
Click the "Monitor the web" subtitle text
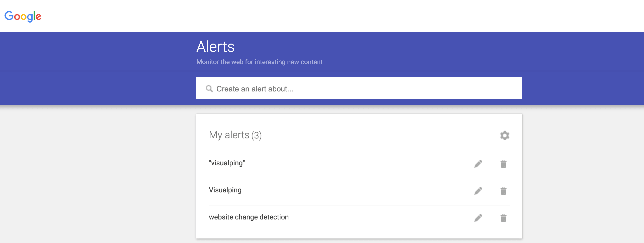click(x=259, y=62)
